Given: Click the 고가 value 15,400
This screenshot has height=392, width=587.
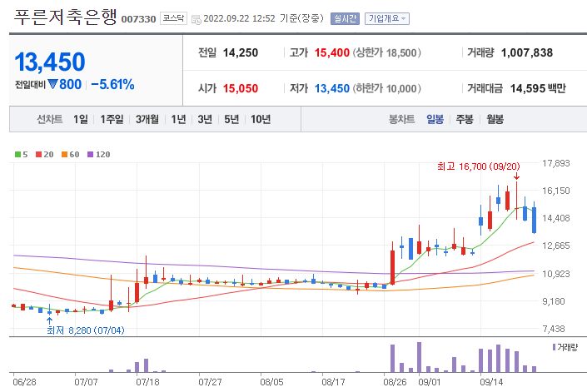Looking at the screenshot, I should 332,52.
